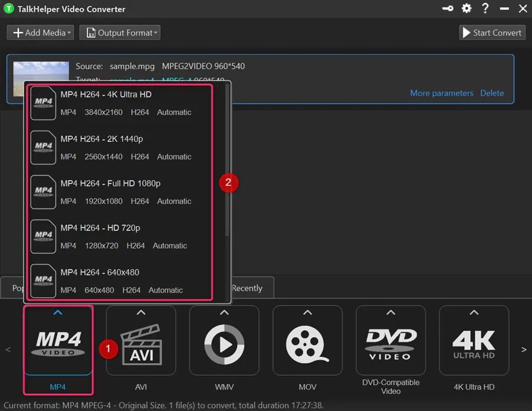Click the 1920x1080 resolution text

103,201
